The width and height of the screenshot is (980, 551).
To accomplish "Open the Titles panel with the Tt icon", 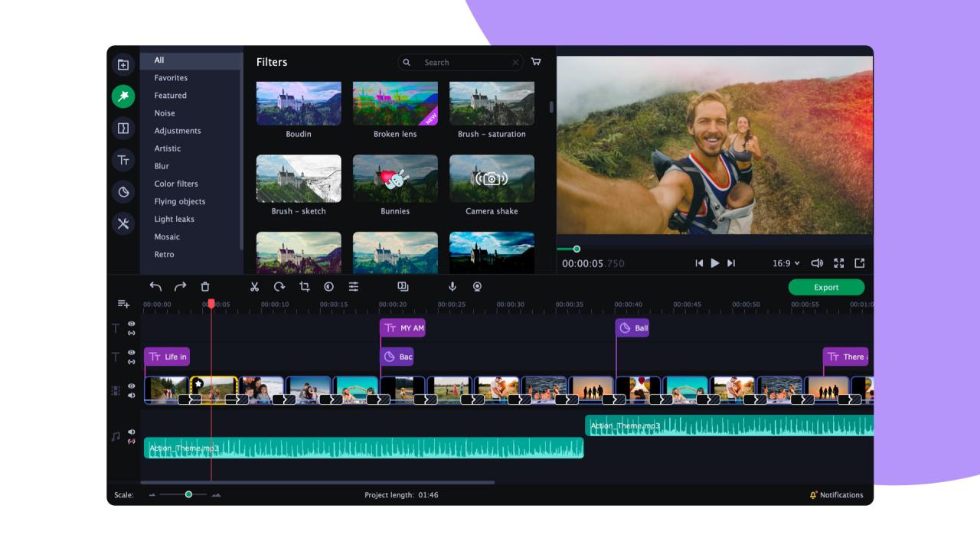I will point(123,160).
